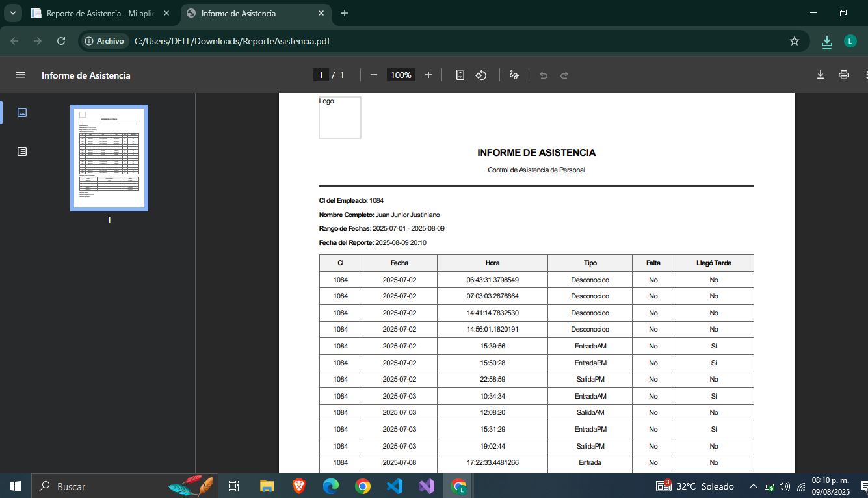Open File Explorer from the taskbar
This screenshot has width=868, height=498.
267,486
